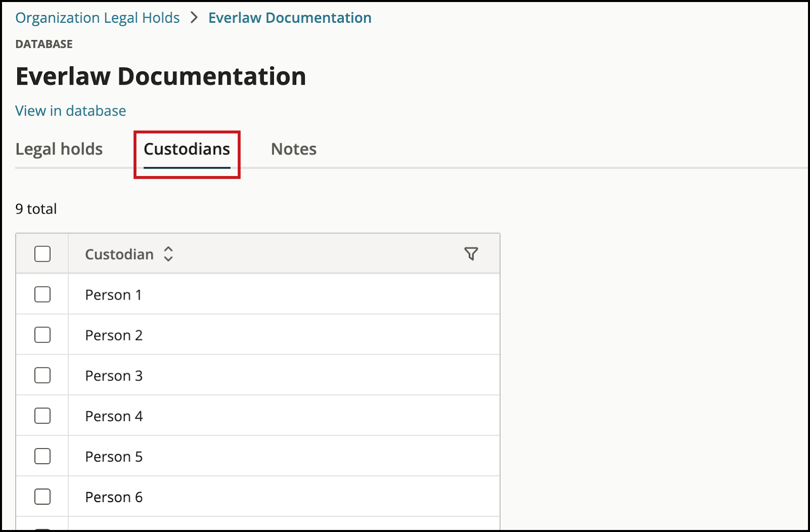Click the 9 total count text
This screenshot has height=532, width=810.
(36, 209)
